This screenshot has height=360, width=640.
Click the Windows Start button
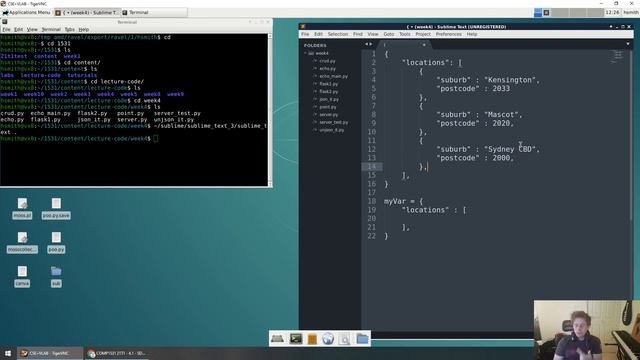tap(8, 353)
